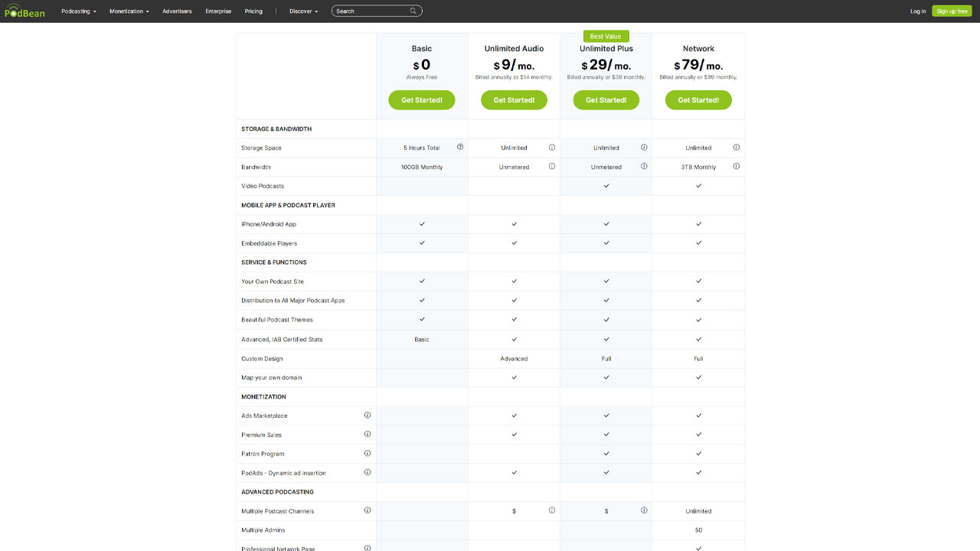Click 'Beautiful Podcast Themes' row label

point(277,320)
